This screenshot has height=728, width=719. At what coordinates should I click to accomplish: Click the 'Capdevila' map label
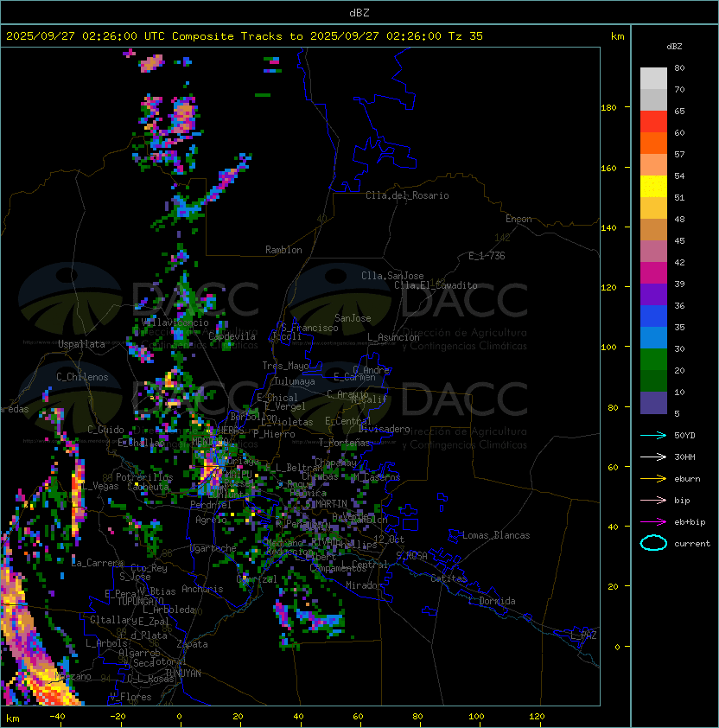232,336
